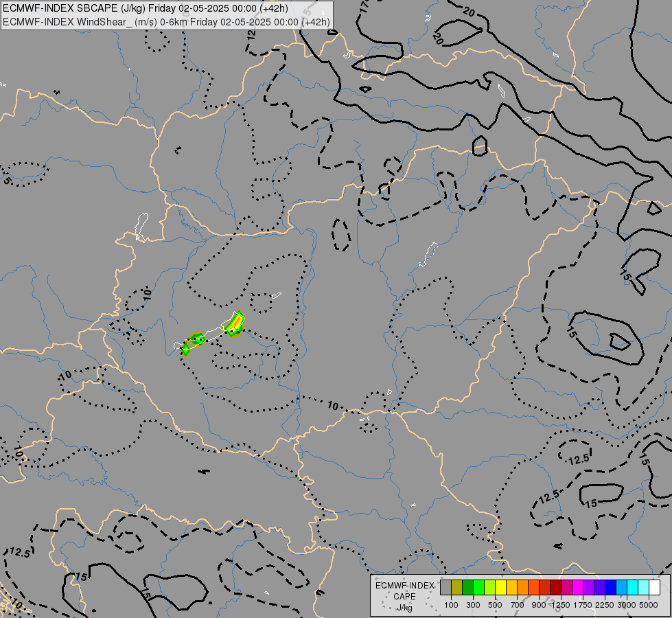The image size is (672, 618).
Task: Select the red swatch right of 900 tick
Action: [x=545, y=587]
